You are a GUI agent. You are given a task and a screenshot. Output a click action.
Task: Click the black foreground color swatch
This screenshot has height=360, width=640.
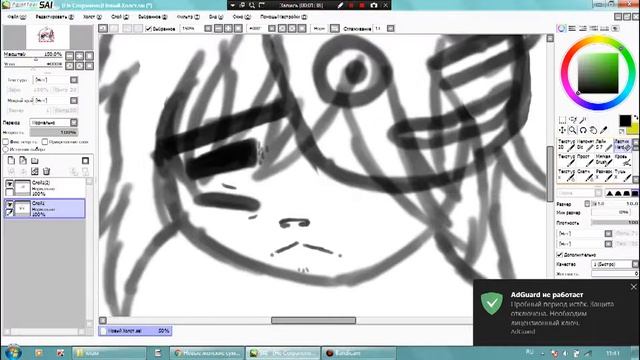click(x=625, y=120)
